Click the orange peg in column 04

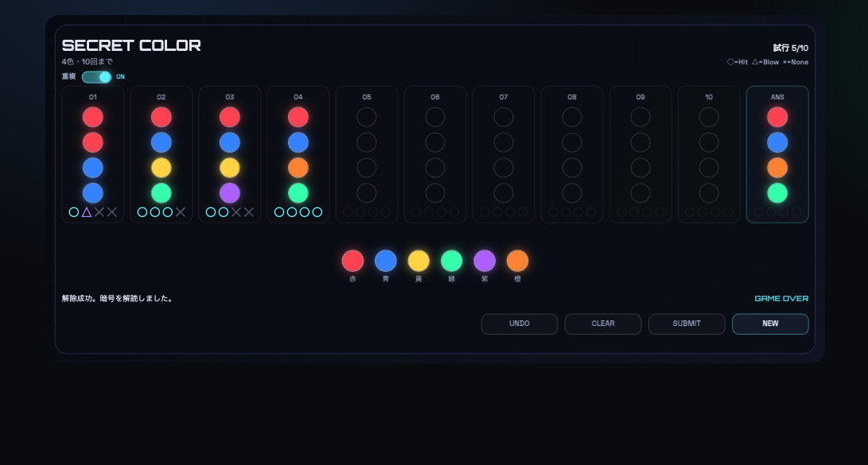(x=298, y=168)
